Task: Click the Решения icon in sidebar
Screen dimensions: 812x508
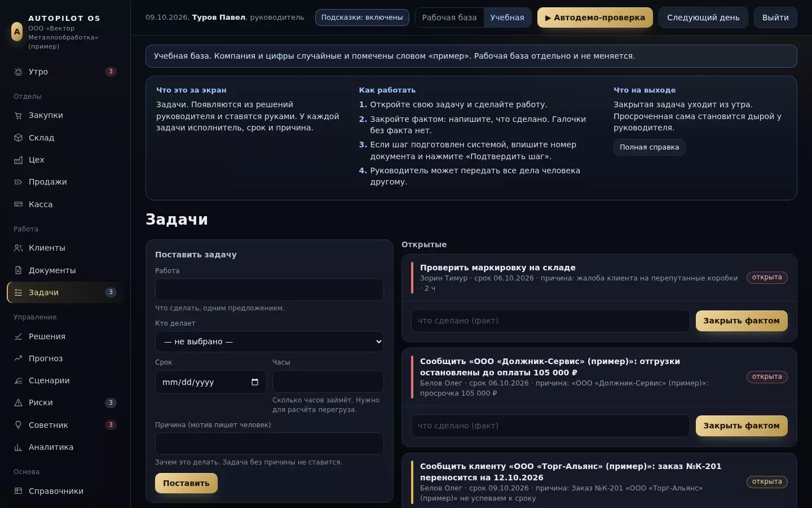Action: pyautogui.click(x=18, y=336)
